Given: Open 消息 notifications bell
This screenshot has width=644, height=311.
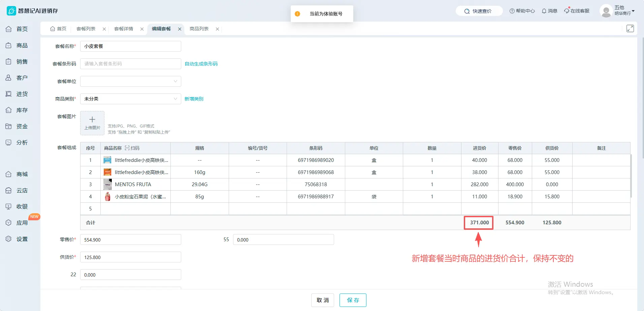Looking at the screenshot, I should point(549,11).
